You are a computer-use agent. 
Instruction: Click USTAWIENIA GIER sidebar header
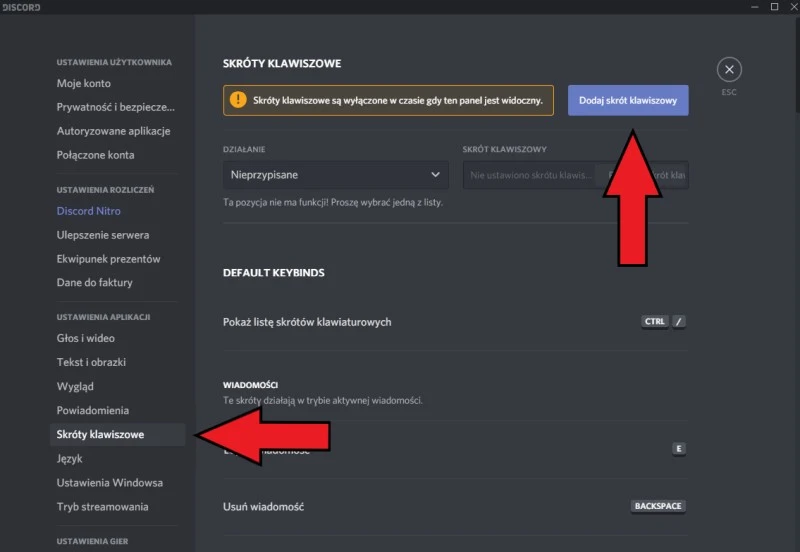pyautogui.click(x=92, y=541)
